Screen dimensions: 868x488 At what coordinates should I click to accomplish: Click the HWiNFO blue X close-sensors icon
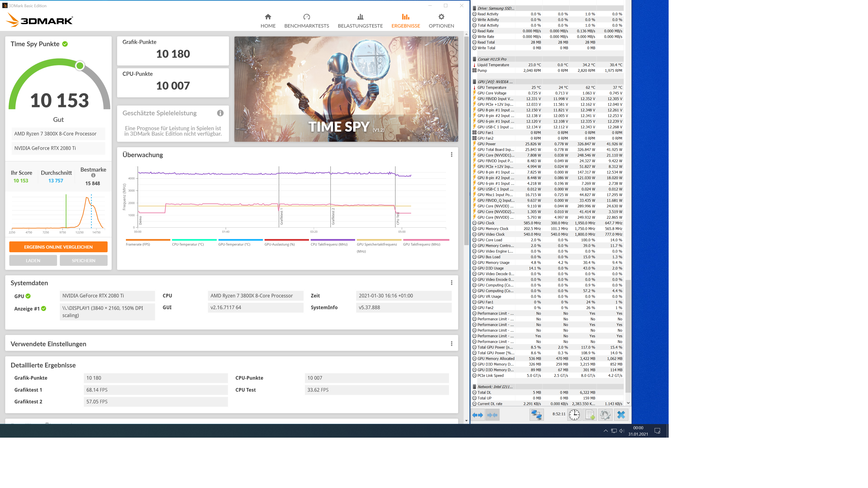[621, 415]
